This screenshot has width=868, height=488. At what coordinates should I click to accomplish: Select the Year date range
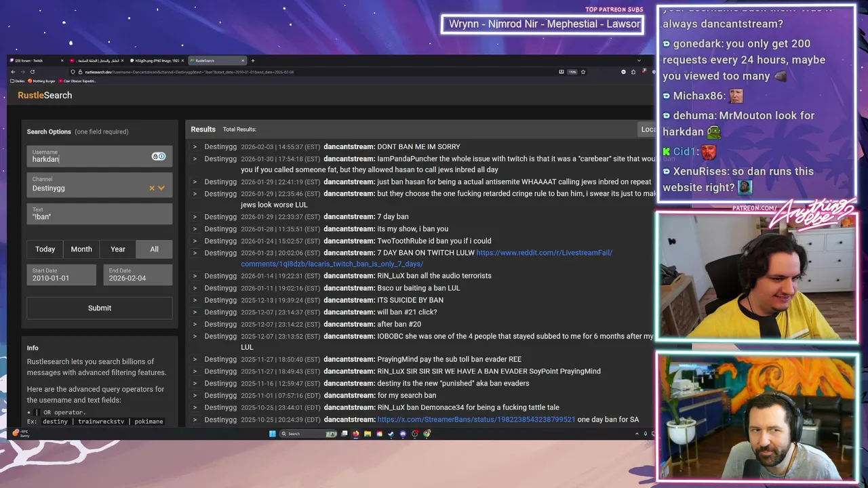118,249
